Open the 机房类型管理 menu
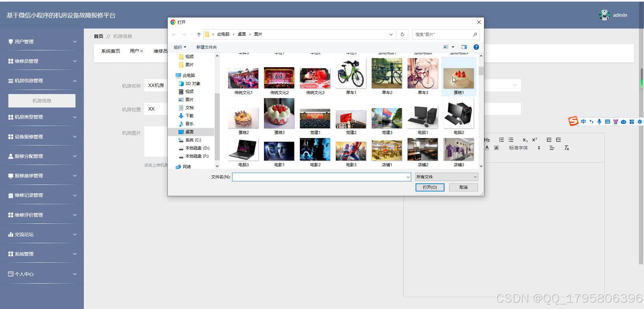This screenshot has height=309, width=644. tap(42, 117)
